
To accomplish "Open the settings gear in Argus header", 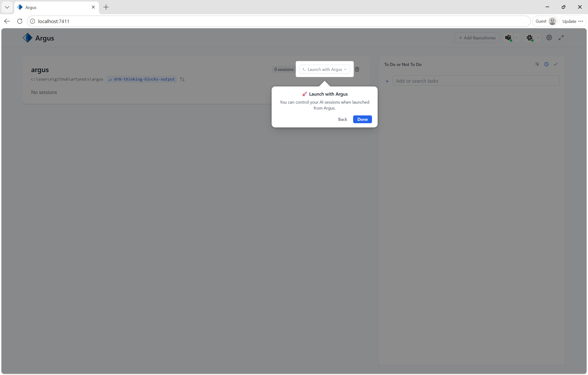I will point(549,38).
